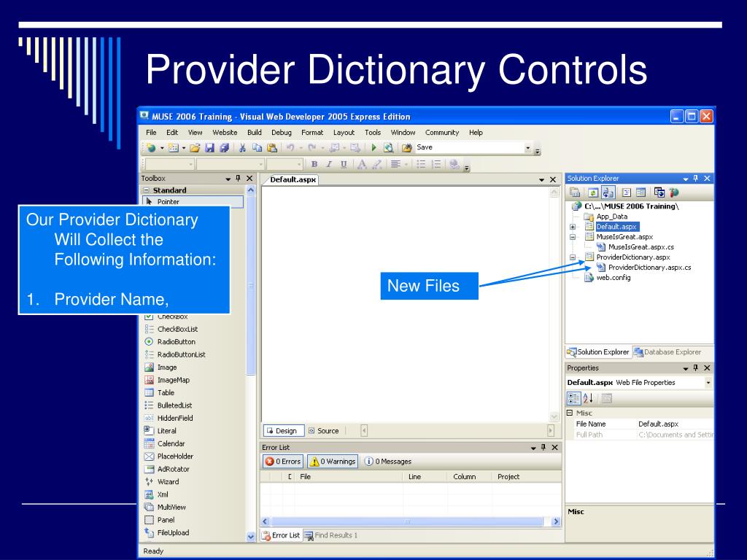
Task: Click the ASP.NET Configuration icon
Action: [x=674, y=192]
